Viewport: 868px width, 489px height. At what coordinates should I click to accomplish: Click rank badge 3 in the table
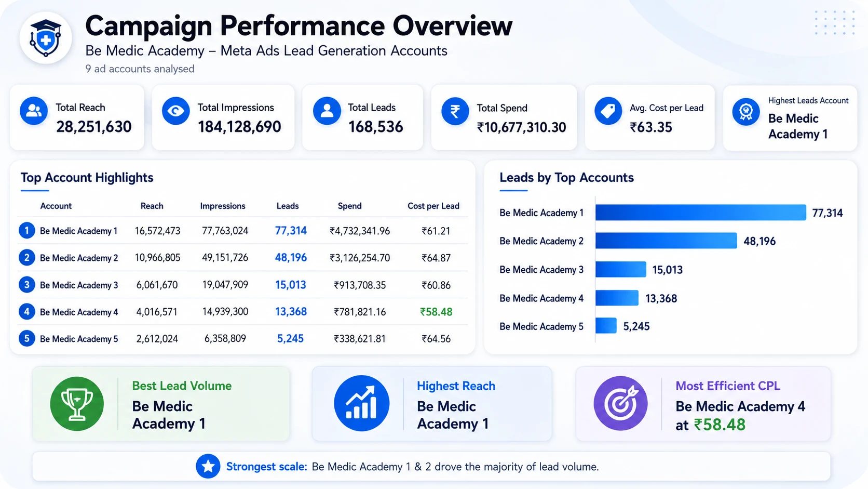pos(26,284)
